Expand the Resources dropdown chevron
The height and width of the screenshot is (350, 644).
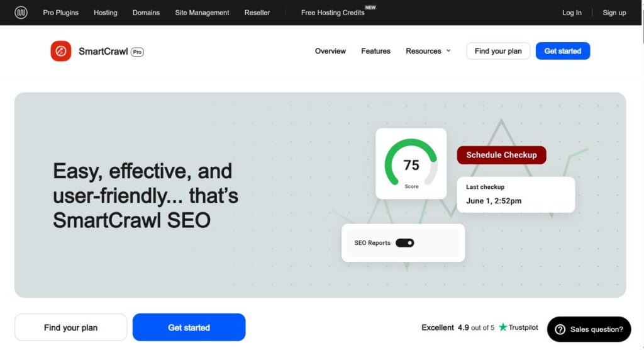pos(448,51)
